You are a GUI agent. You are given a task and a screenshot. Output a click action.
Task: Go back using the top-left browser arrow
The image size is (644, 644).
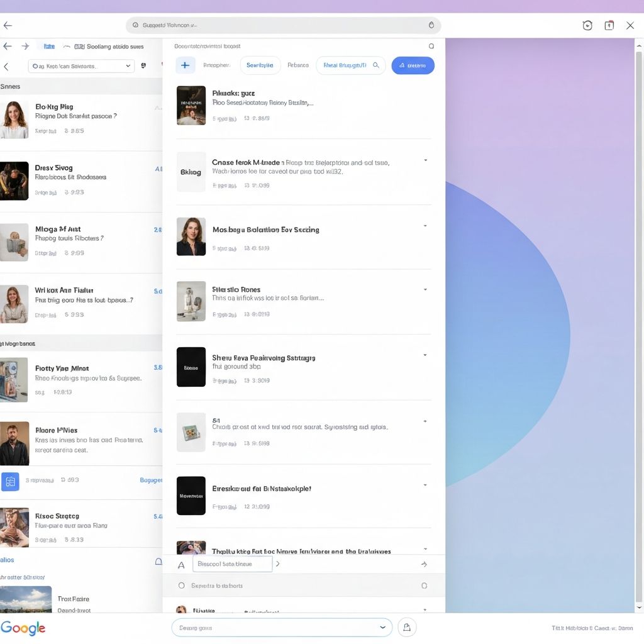click(x=8, y=25)
